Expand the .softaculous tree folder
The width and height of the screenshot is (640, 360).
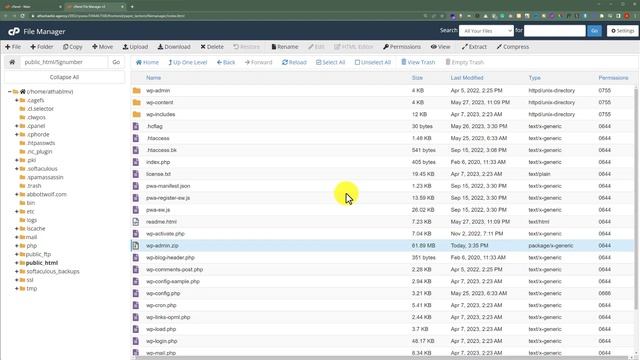click(17, 169)
